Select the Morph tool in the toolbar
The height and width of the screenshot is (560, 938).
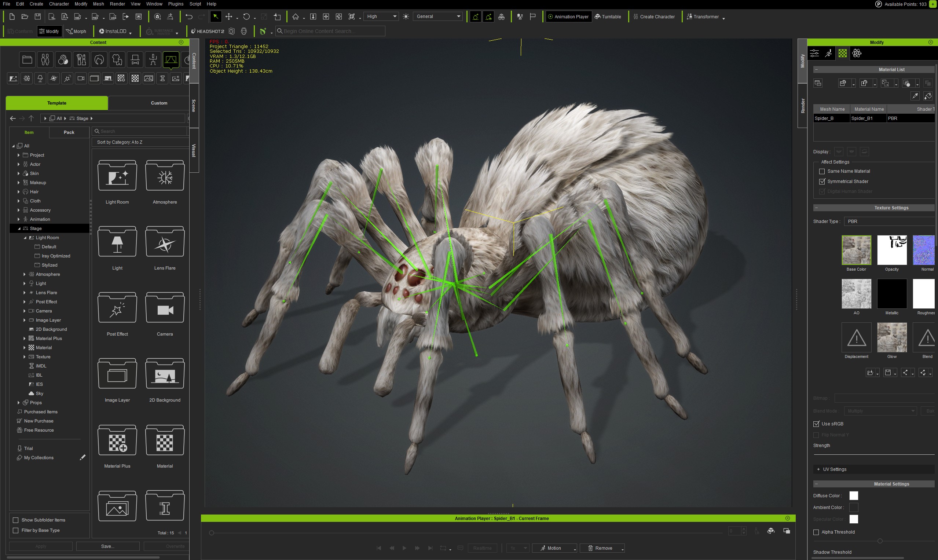(x=77, y=31)
